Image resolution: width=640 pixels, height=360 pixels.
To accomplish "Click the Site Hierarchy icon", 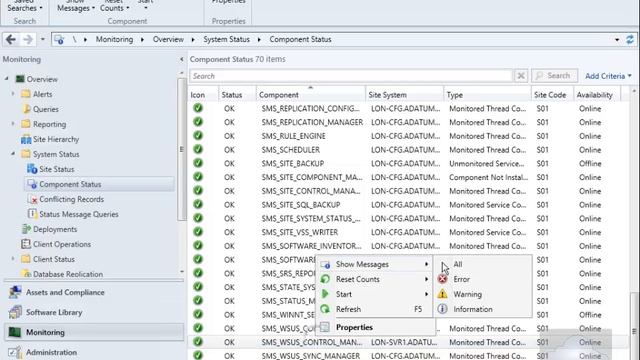I will tap(26, 139).
